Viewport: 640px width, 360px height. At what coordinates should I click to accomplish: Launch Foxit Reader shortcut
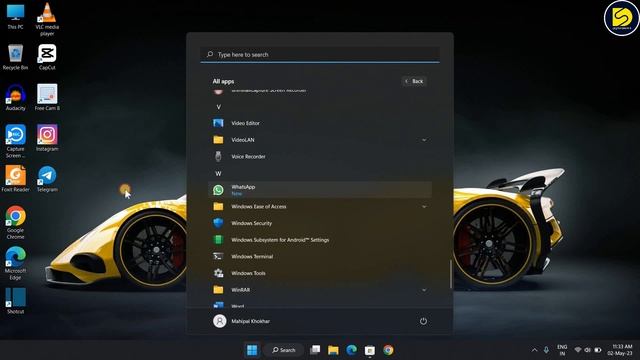[x=16, y=179]
